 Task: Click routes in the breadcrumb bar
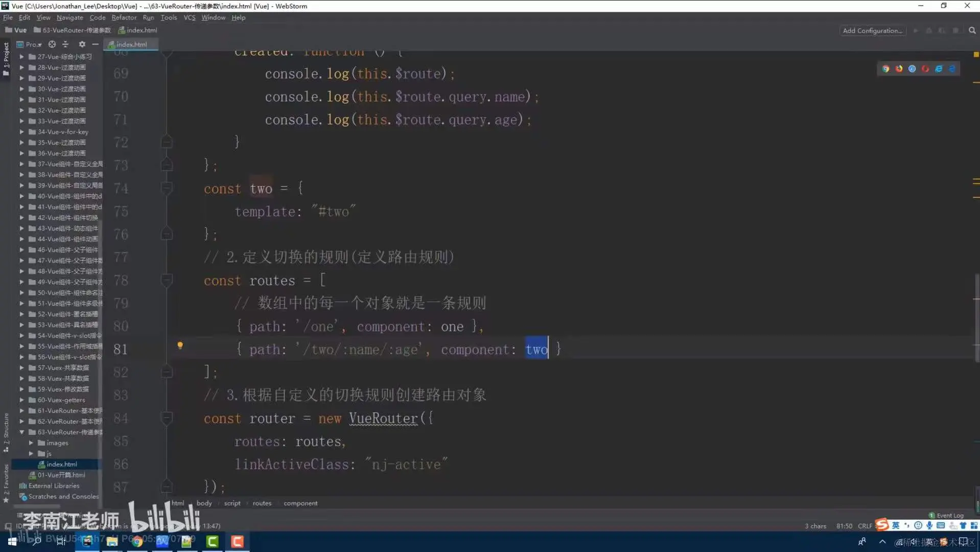(262, 503)
